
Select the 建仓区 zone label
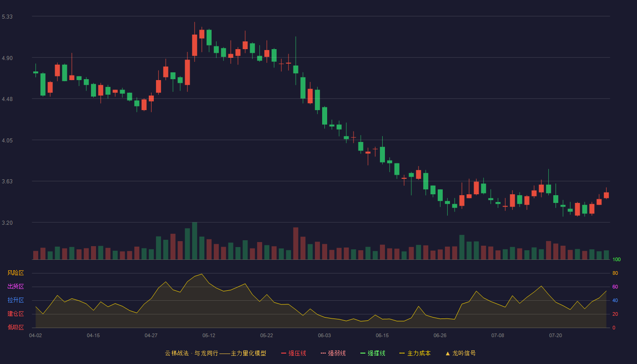click(x=15, y=314)
